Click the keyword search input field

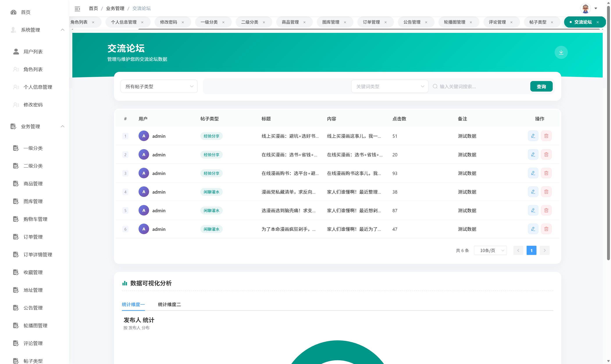click(474, 86)
